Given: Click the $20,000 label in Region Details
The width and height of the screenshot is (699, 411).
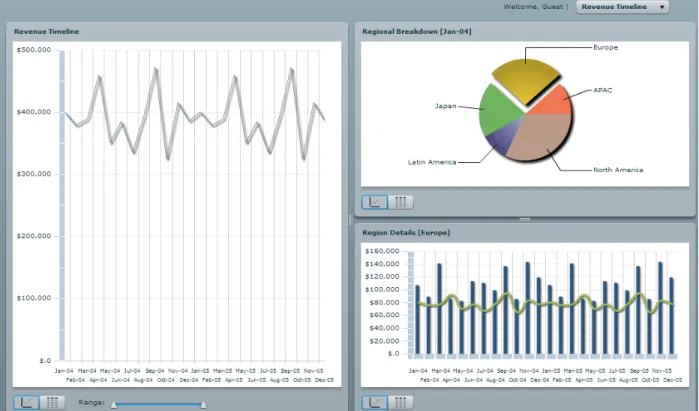Looking at the screenshot, I should click(384, 341).
